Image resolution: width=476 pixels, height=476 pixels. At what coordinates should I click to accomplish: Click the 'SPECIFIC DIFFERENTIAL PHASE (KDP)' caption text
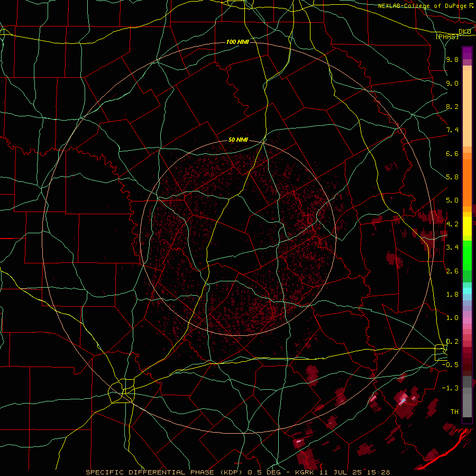(164, 472)
